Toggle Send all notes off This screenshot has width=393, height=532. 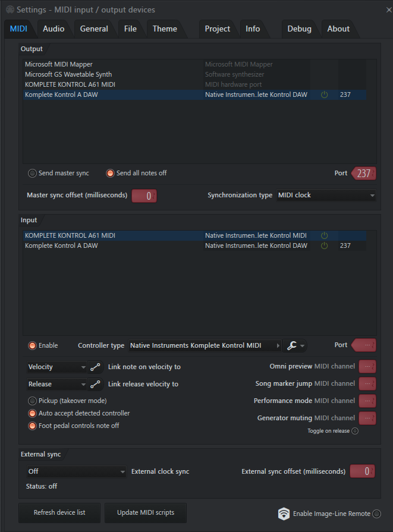[x=111, y=174]
